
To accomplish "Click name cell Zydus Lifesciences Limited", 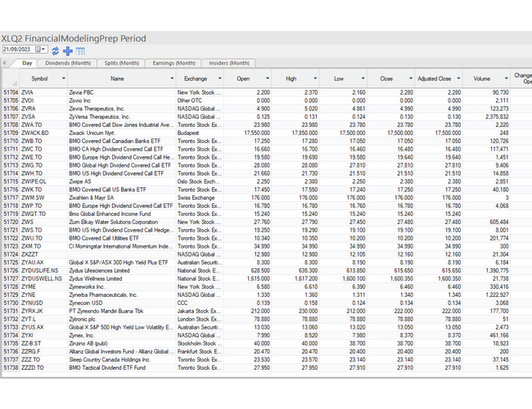I will [121, 271].
